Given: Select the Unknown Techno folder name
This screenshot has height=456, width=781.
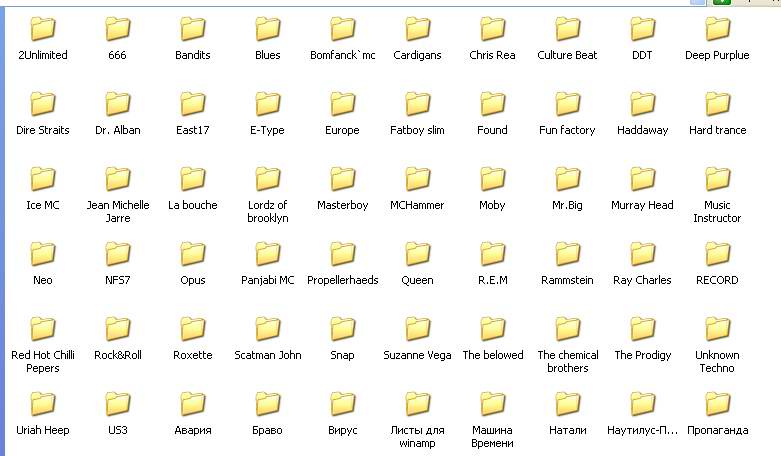Looking at the screenshot, I should point(717,362).
